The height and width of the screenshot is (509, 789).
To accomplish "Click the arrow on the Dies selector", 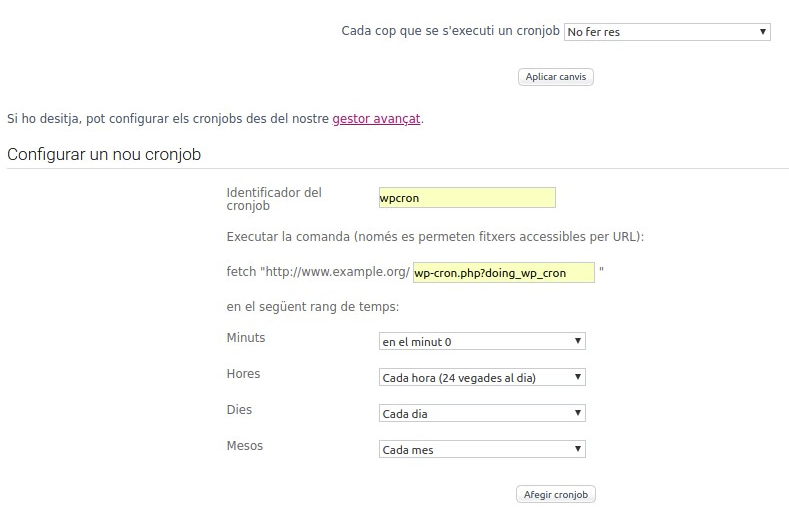I will click(x=578, y=413).
